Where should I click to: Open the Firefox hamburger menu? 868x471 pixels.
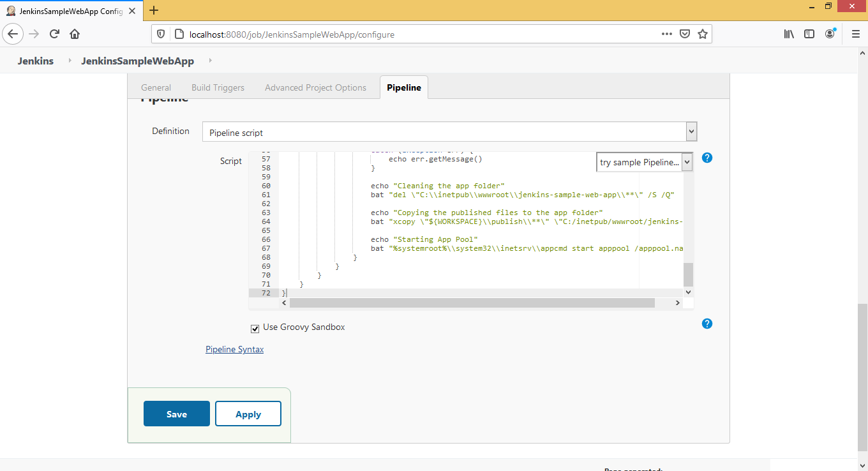[x=856, y=34]
